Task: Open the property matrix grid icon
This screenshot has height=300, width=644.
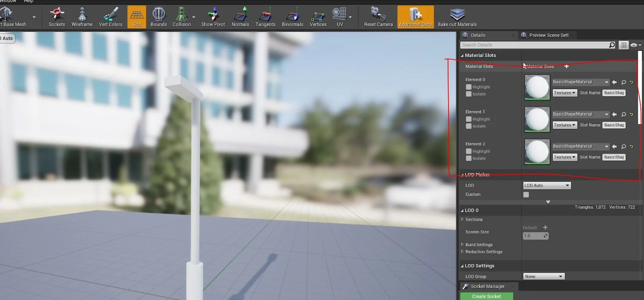Action: [x=623, y=45]
